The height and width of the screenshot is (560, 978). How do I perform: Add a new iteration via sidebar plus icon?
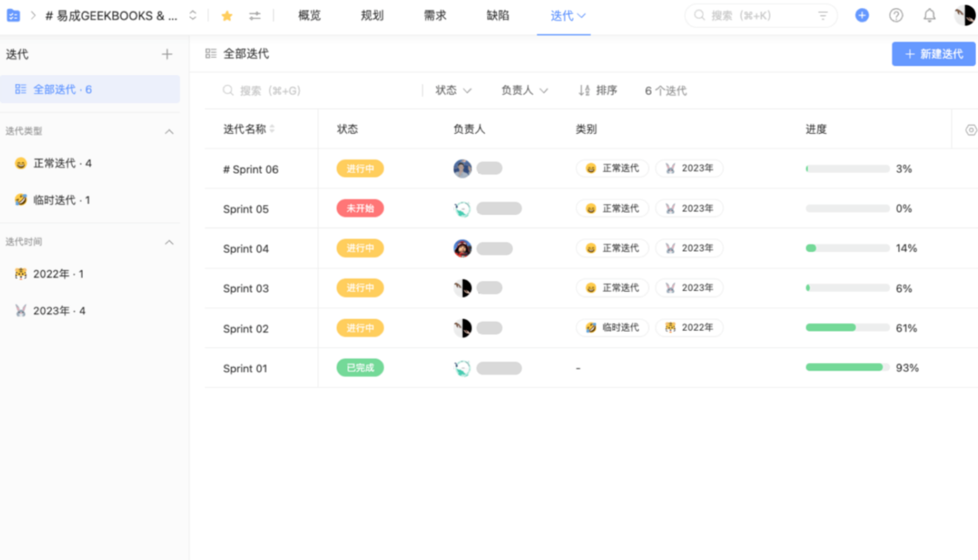(x=167, y=54)
